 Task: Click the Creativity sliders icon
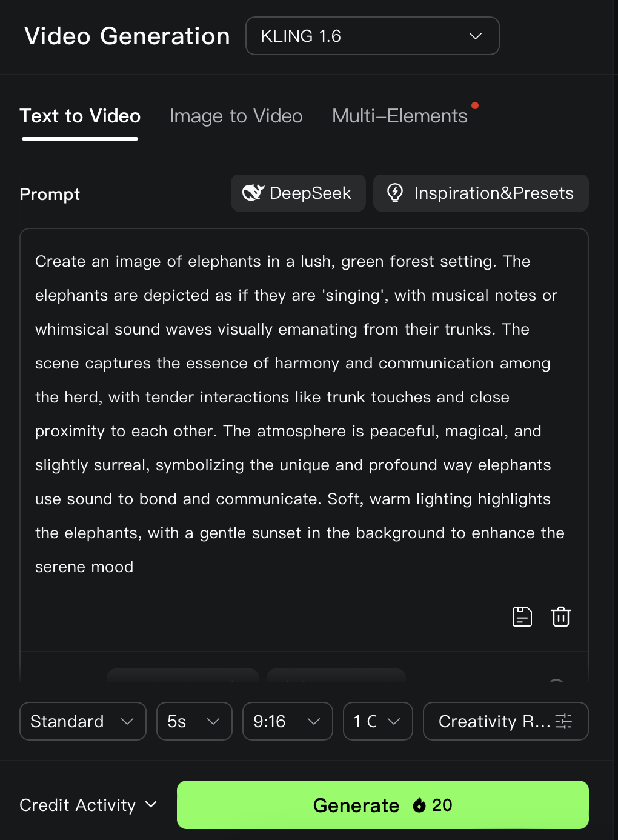[563, 721]
